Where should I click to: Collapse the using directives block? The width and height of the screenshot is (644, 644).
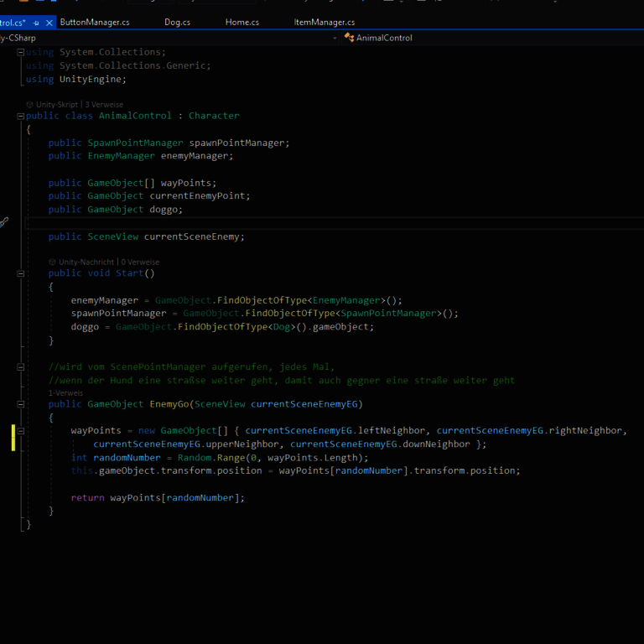pos(20,52)
